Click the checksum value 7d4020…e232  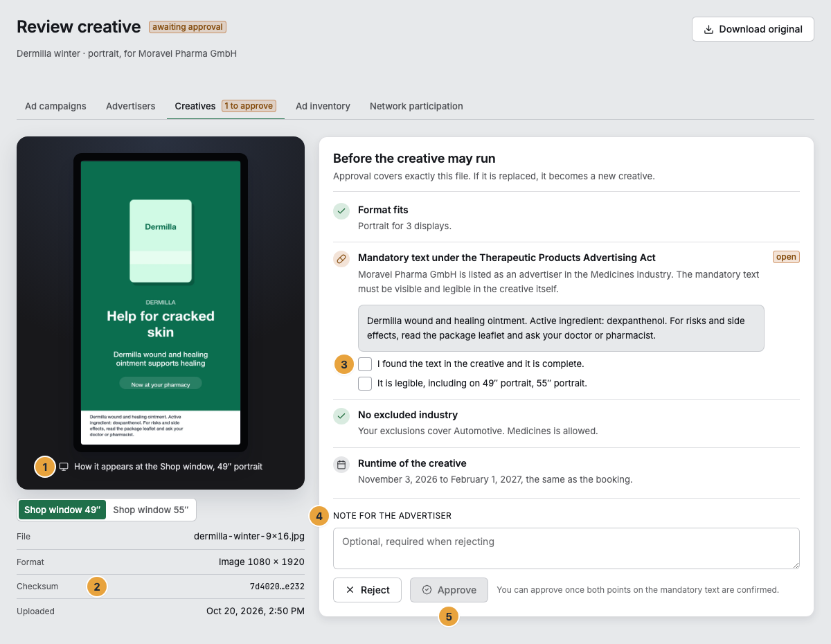pyautogui.click(x=277, y=587)
